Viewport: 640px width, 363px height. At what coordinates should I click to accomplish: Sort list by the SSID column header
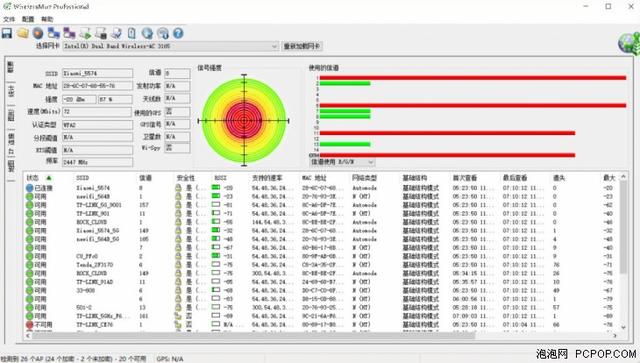tap(82, 178)
